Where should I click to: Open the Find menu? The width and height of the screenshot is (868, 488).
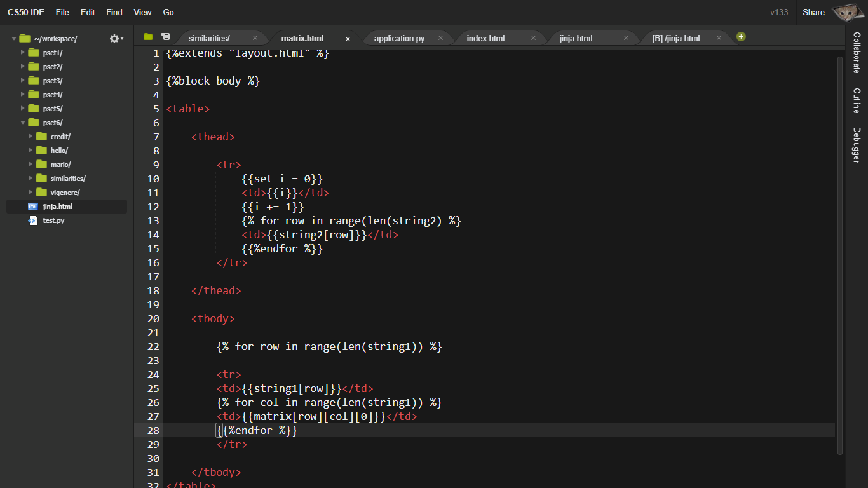(114, 12)
